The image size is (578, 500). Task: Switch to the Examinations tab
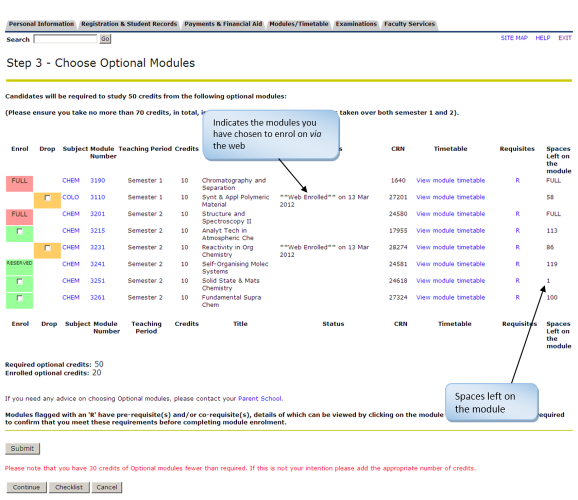pyautogui.click(x=356, y=24)
